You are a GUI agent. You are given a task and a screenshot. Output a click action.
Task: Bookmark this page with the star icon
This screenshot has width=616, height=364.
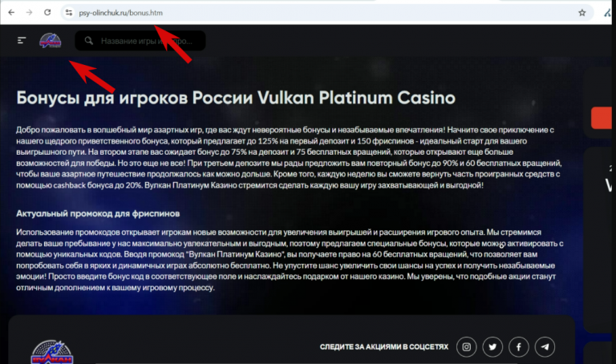(582, 13)
